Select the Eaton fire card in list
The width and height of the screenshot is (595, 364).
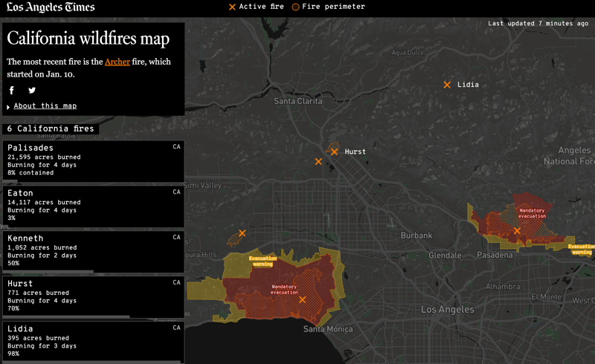(x=93, y=206)
